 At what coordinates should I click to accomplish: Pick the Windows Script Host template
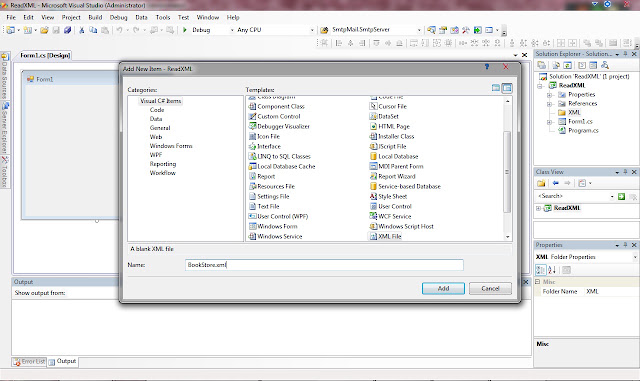point(402,226)
